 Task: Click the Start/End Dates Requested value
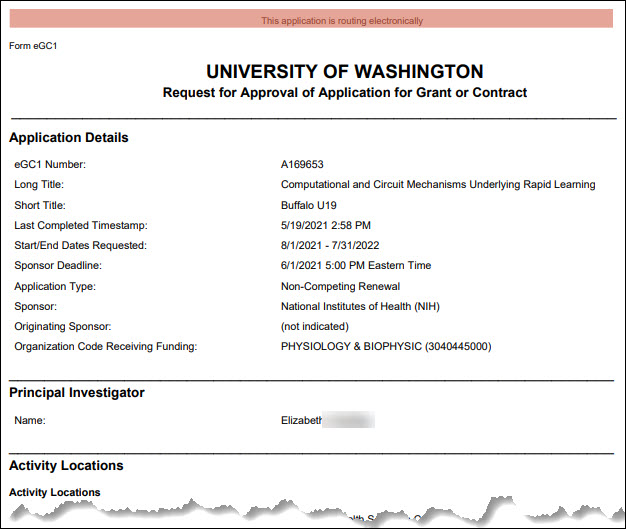(x=329, y=245)
